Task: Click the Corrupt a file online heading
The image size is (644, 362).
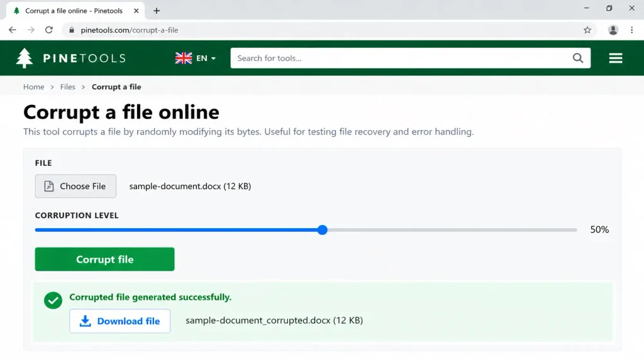Action: tap(121, 112)
